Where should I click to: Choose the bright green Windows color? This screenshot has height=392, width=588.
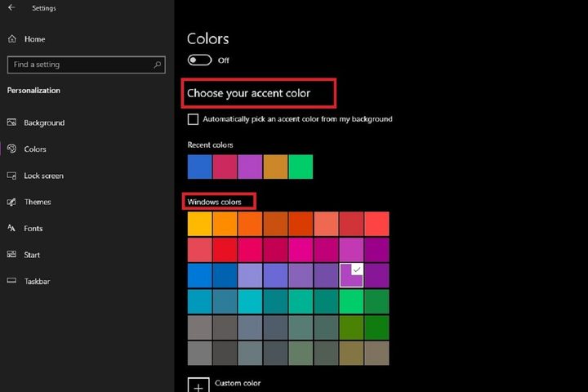click(x=351, y=301)
